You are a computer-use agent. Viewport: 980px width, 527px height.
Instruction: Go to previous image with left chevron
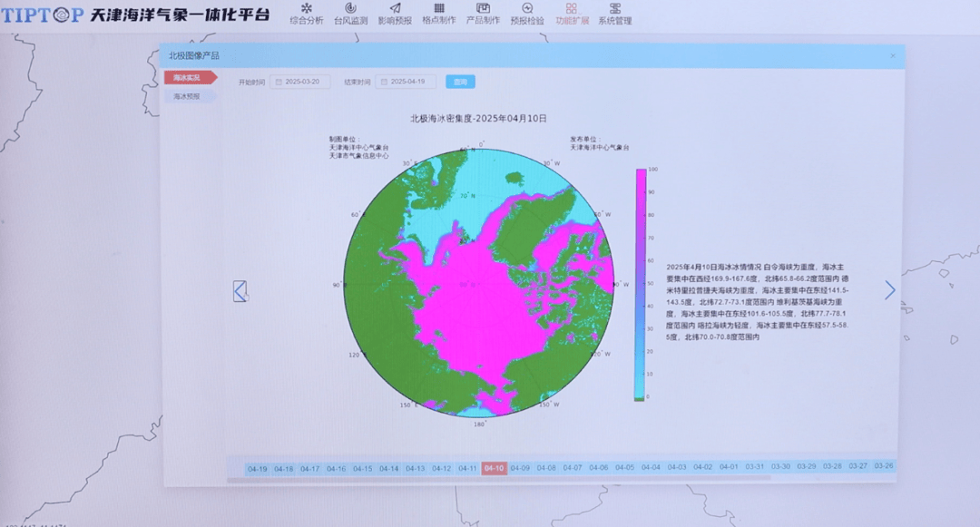[x=240, y=291]
